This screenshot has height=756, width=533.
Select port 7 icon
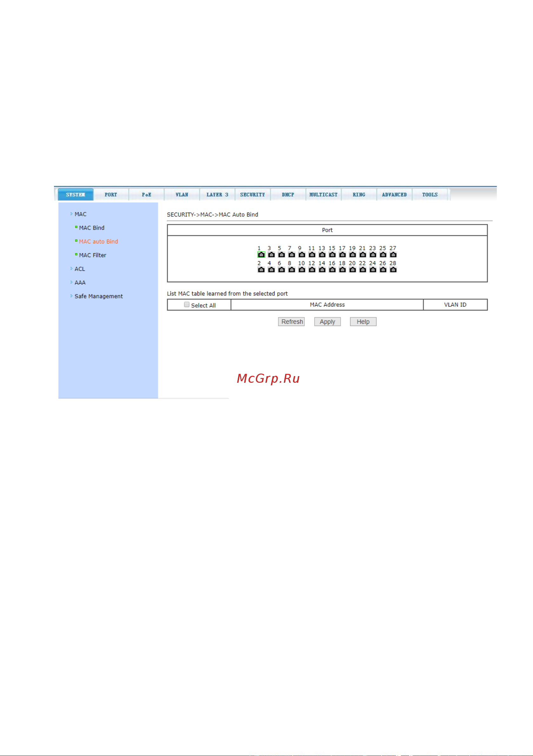292,255
